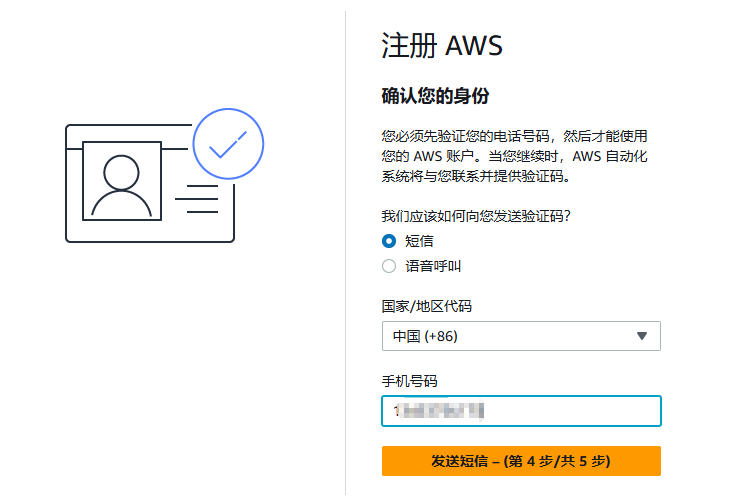741x502 pixels.
Task: Click the blue checkmark circle icon
Action: pyautogui.click(x=228, y=144)
